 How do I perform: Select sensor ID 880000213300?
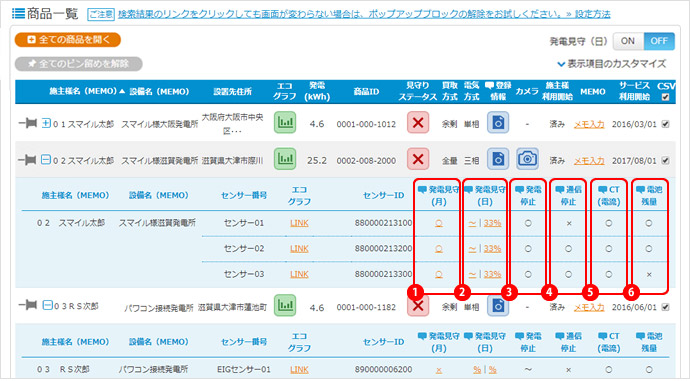(x=383, y=274)
